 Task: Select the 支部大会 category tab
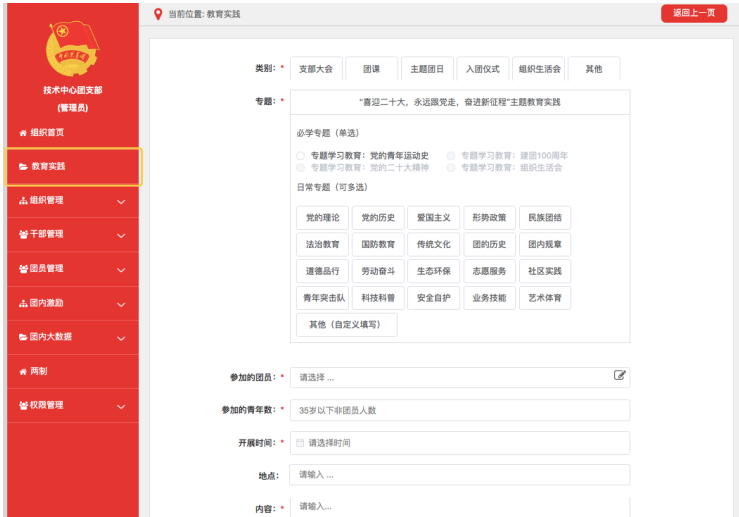pos(316,69)
